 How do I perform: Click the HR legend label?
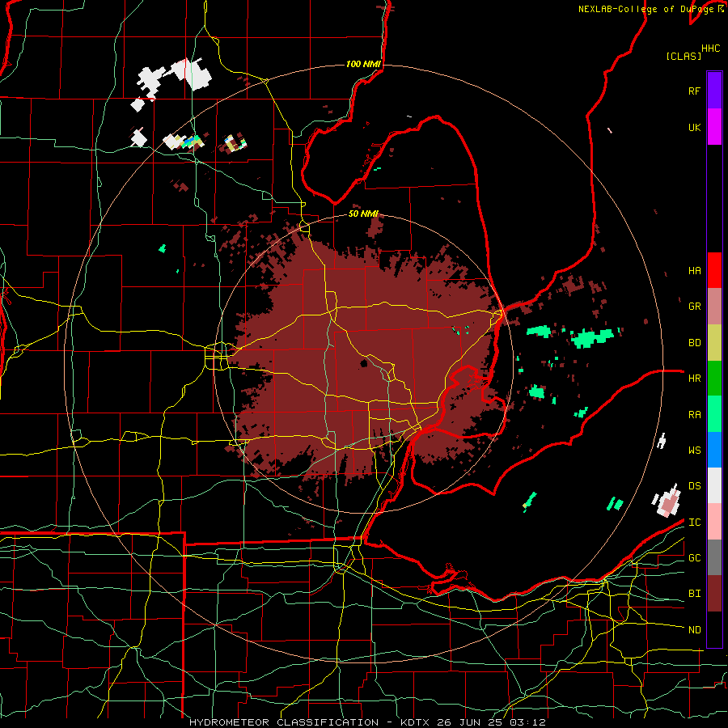point(694,379)
